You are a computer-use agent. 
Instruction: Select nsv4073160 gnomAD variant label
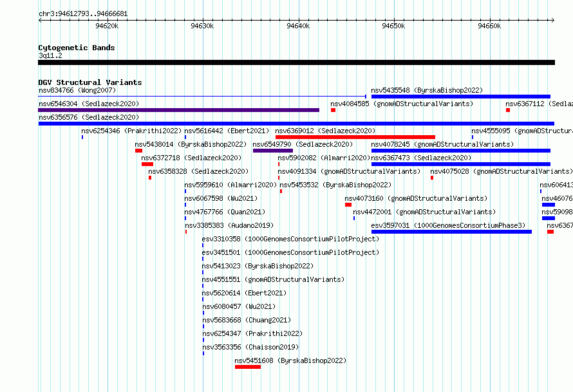click(x=416, y=198)
